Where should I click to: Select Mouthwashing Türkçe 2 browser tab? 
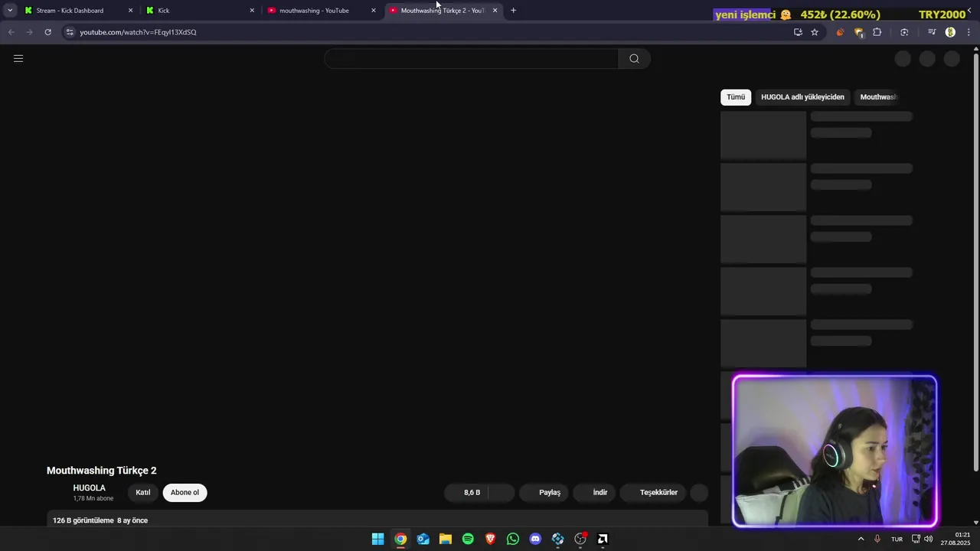(x=443, y=11)
